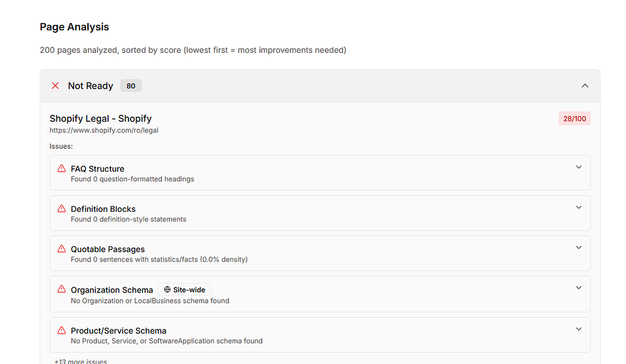
Task: Show the +13 more issues link
Action: tap(80, 362)
